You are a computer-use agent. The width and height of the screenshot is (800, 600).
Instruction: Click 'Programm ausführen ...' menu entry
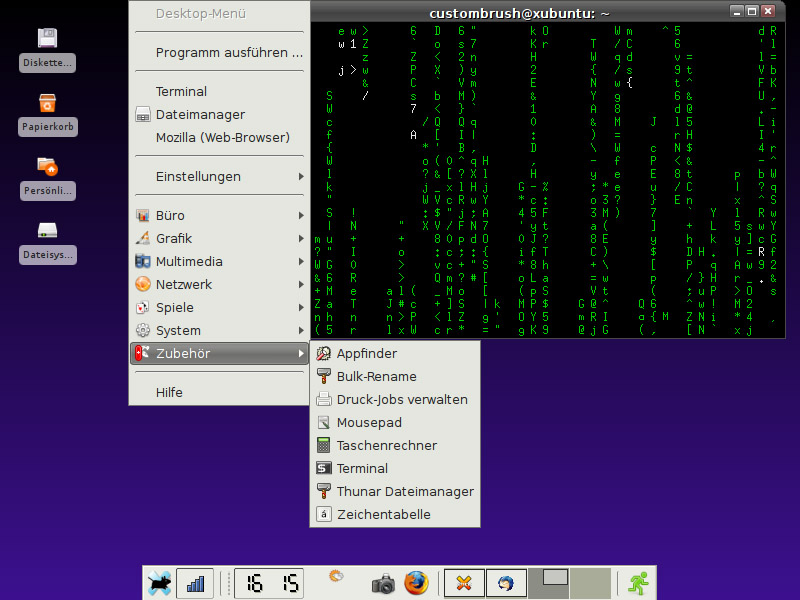[229, 52]
